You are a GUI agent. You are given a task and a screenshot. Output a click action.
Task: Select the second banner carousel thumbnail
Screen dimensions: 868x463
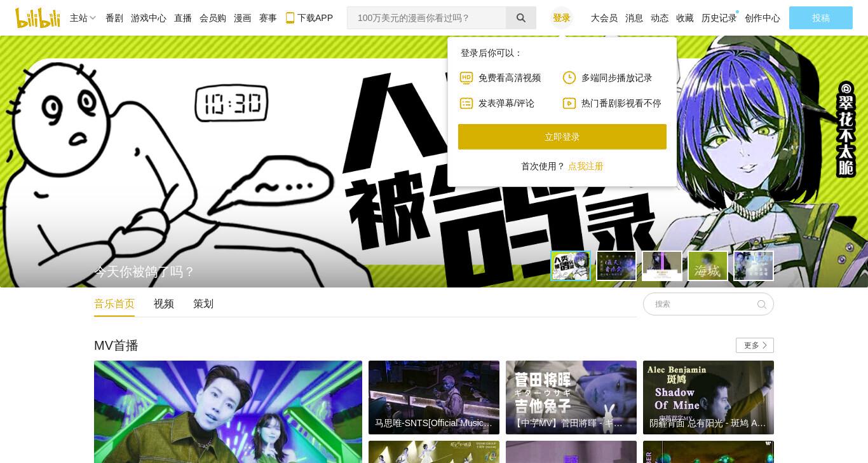[x=616, y=266]
